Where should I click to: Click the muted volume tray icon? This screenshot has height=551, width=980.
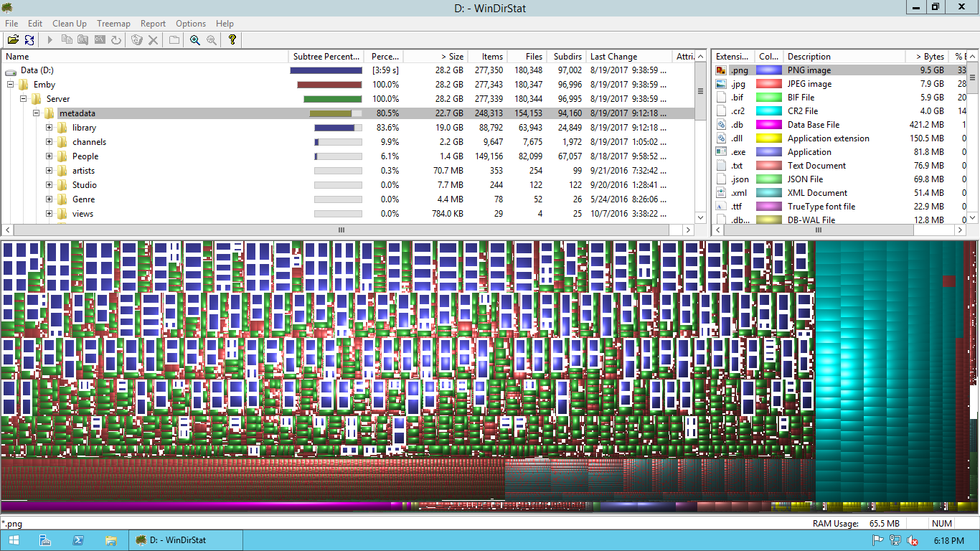(913, 541)
